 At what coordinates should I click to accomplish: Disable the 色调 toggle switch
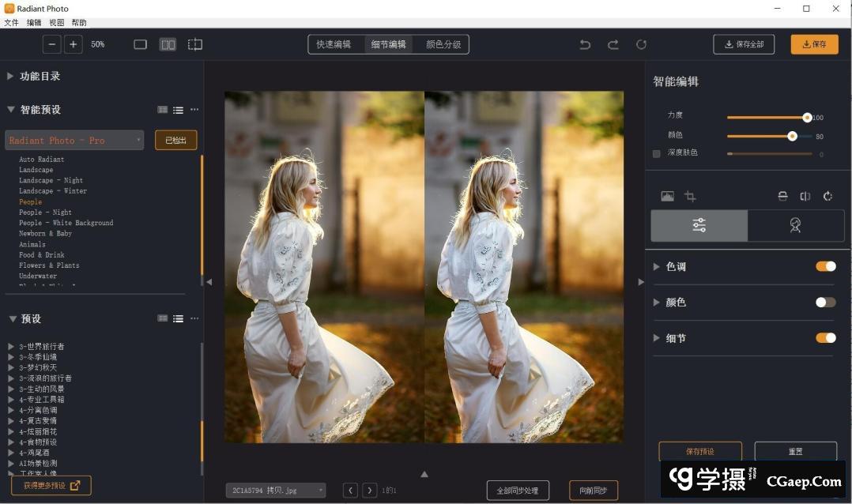825,266
